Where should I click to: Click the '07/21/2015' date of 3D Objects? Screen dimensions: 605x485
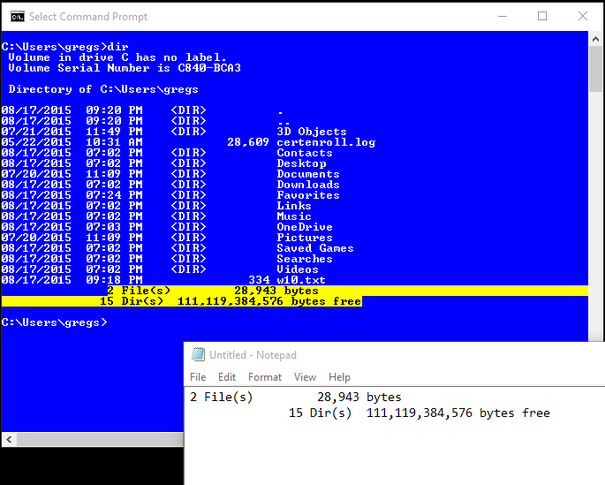pyautogui.click(x=36, y=132)
